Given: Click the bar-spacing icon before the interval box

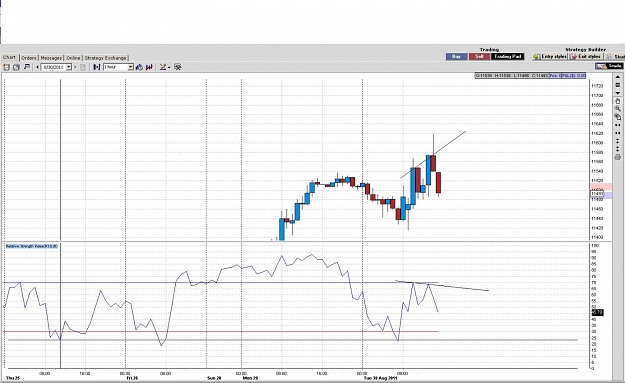Looking at the screenshot, I should coord(97,67).
